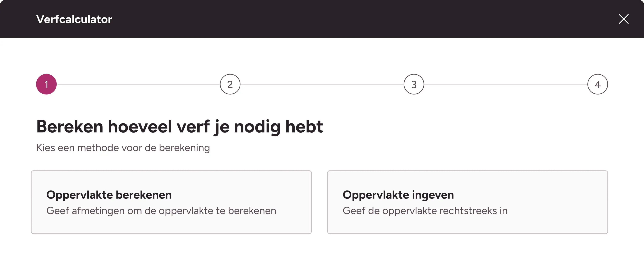Click the word hebt in the main heading

(304, 126)
